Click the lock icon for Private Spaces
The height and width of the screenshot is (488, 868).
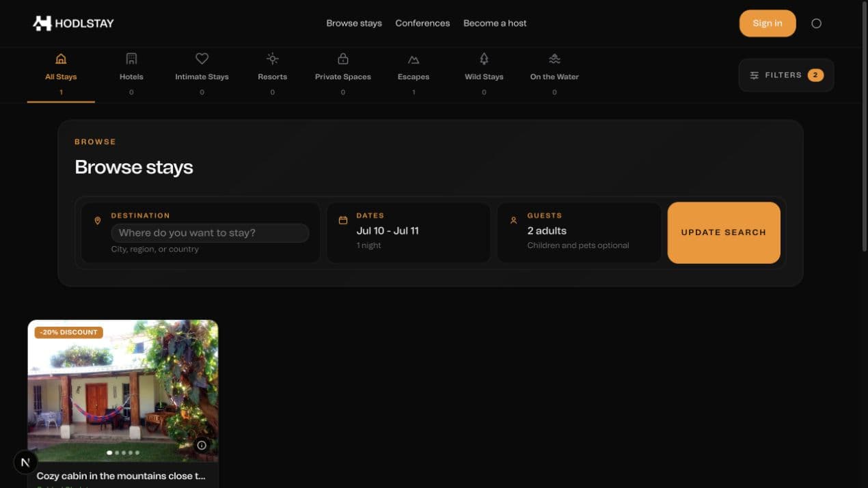[343, 59]
